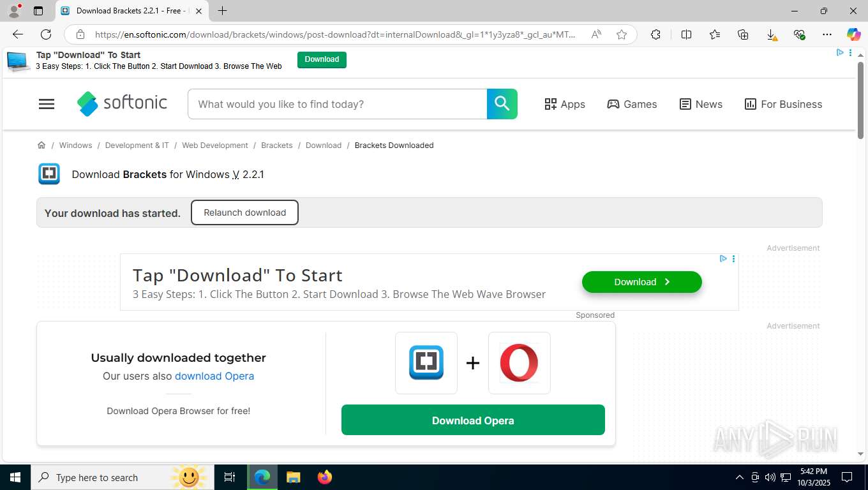Toggle Split screen view icon
Viewport: 868px width, 490px height.
(686, 34)
